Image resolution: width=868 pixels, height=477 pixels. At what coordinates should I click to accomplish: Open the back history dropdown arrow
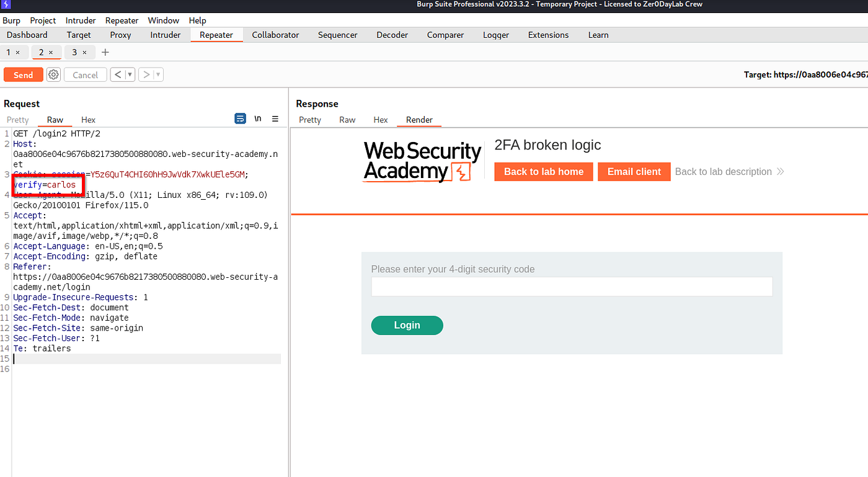pos(130,74)
